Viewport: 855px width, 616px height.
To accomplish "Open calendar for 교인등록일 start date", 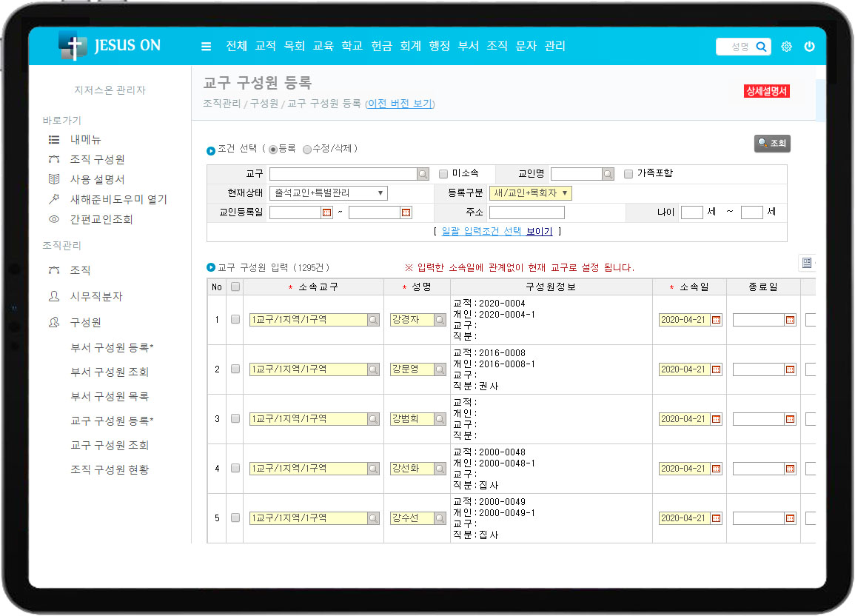I will [326, 212].
